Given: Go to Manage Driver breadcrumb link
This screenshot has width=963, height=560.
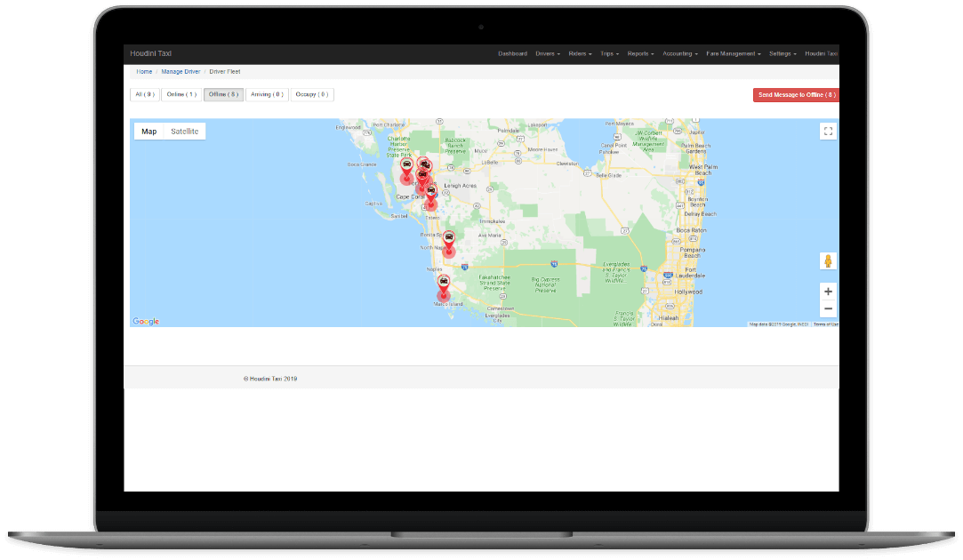Looking at the screenshot, I should pyautogui.click(x=181, y=72).
